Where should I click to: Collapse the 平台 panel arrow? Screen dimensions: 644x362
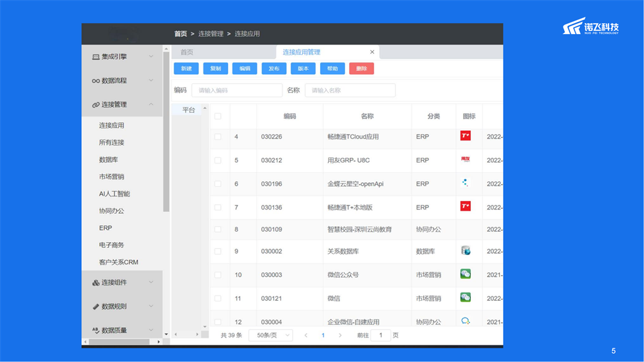[205, 108]
